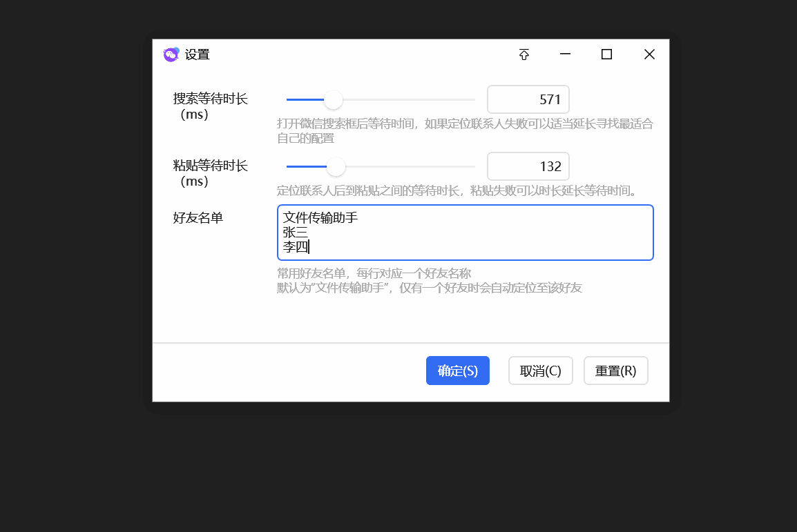Screen dimensions: 797x532
Task: Click inside the 好友名单 text area
Action: pos(465,233)
